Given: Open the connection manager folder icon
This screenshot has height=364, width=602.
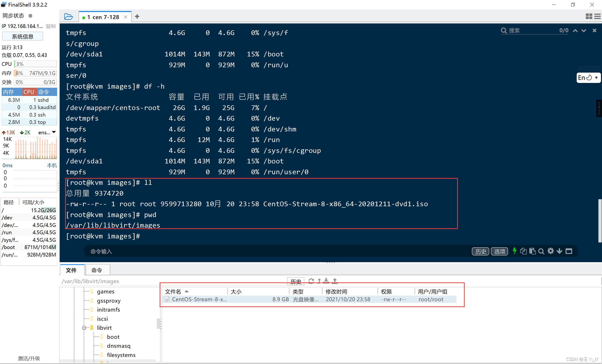Looking at the screenshot, I should pyautogui.click(x=68, y=17).
